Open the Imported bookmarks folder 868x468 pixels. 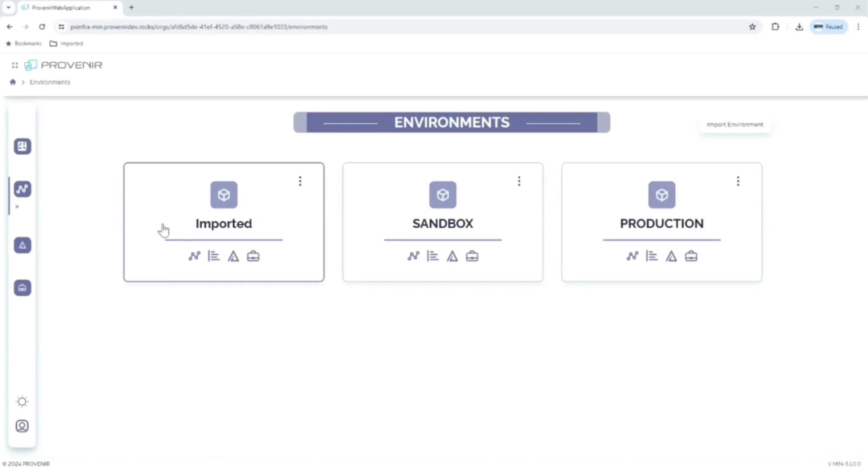[67, 43]
